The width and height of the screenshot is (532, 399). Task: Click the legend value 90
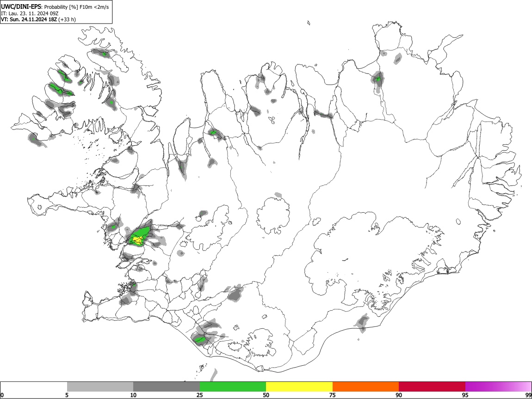(399, 395)
